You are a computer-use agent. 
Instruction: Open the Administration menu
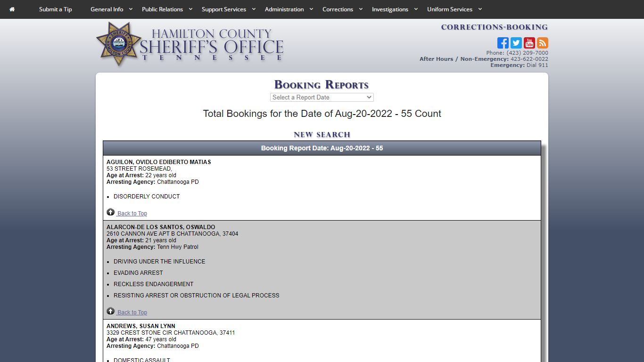(284, 9)
